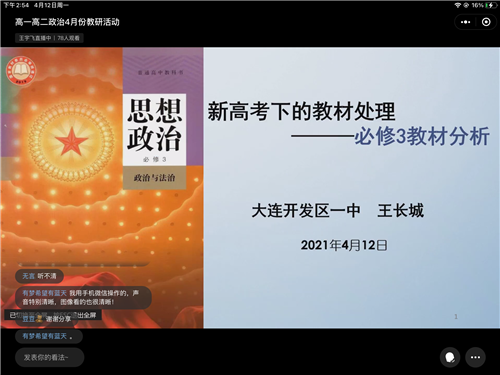
Task: Tap the Wi-Fi icon in the status bar
Action: point(458,5)
